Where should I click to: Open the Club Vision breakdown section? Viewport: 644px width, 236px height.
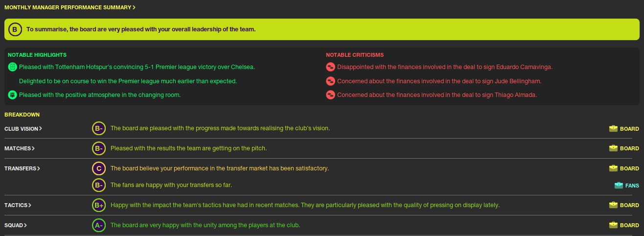point(23,129)
